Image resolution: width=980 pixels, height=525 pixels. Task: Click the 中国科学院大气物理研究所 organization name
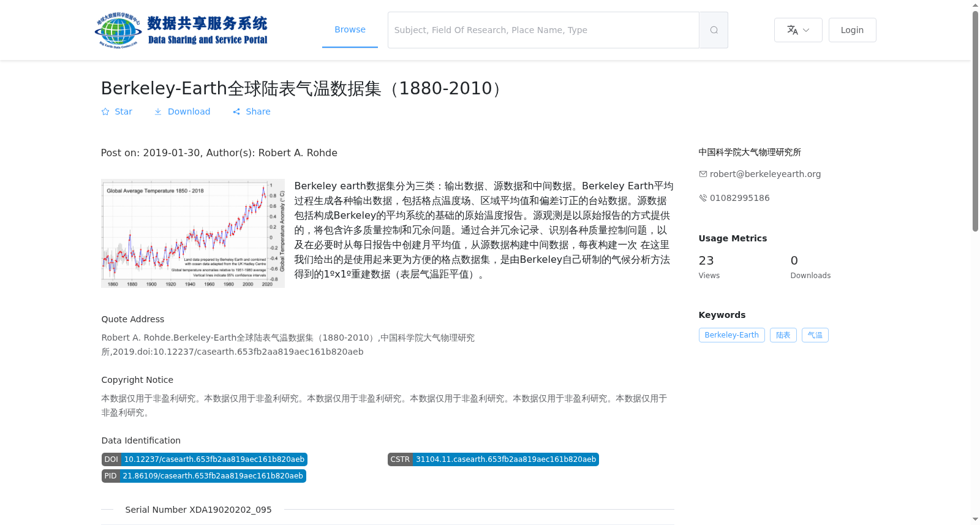coord(750,152)
